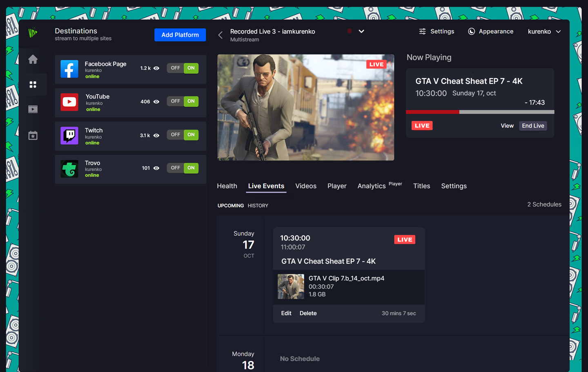Click the - 17:43 remaining time

click(x=535, y=103)
